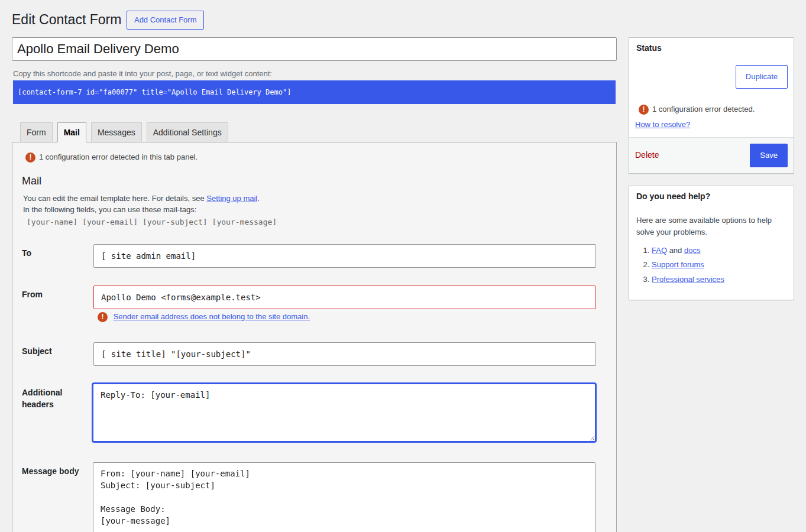
Task: Click the [your-message] mail-tag
Action: (x=244, y=222)
